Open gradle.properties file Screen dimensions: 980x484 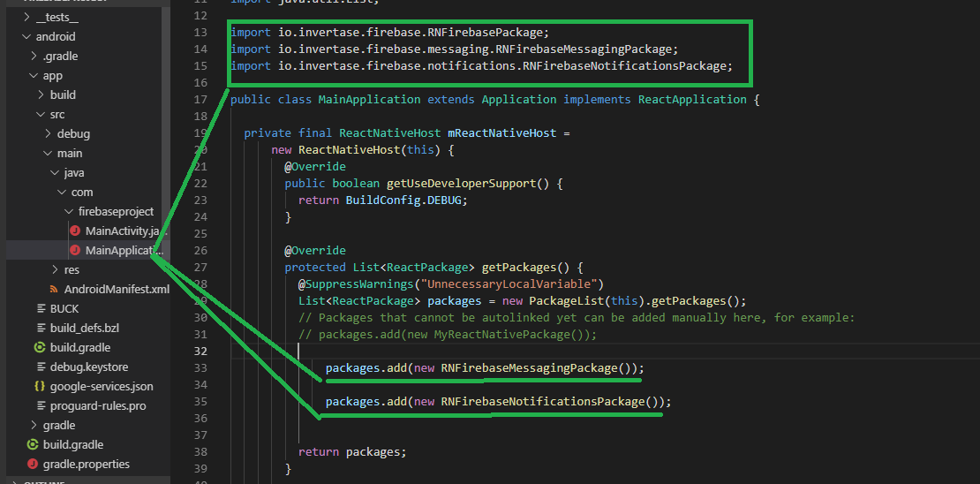pos(88,464)
